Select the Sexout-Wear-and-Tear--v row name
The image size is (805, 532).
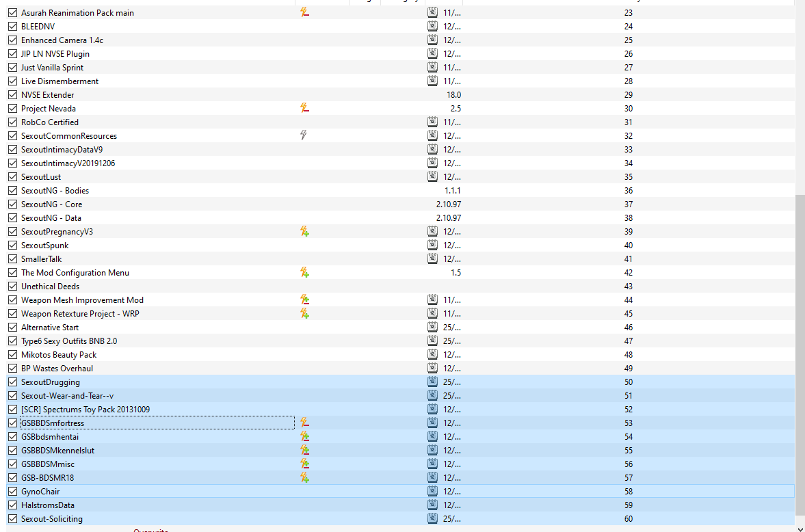67,396
